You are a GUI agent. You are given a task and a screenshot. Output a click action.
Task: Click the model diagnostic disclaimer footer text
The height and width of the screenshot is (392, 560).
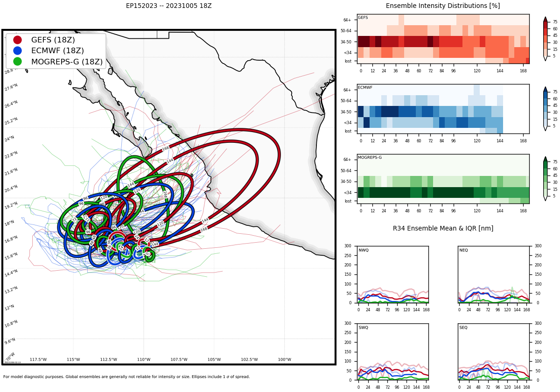click(x=126, y=377)
